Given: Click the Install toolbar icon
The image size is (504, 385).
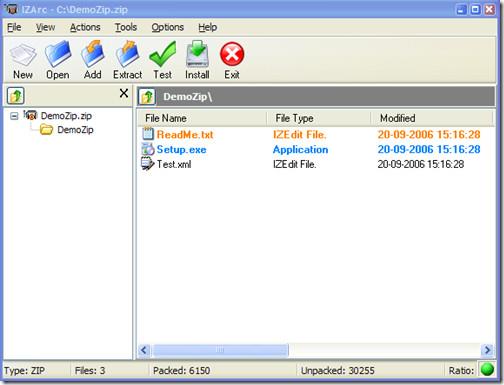Looking at the screenshot, I should coord(197,54).
